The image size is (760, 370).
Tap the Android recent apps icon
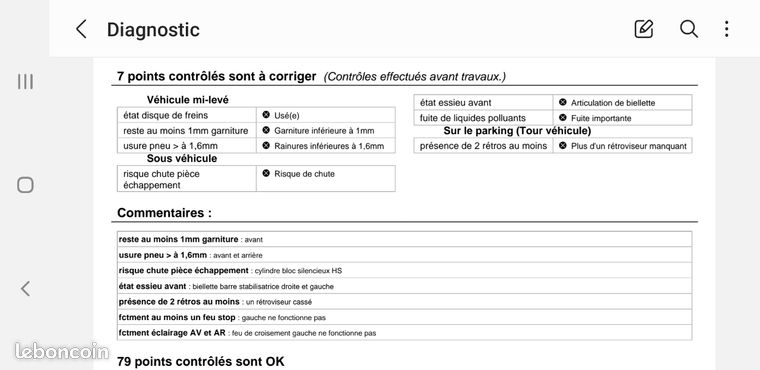click(x=25, y=81)
